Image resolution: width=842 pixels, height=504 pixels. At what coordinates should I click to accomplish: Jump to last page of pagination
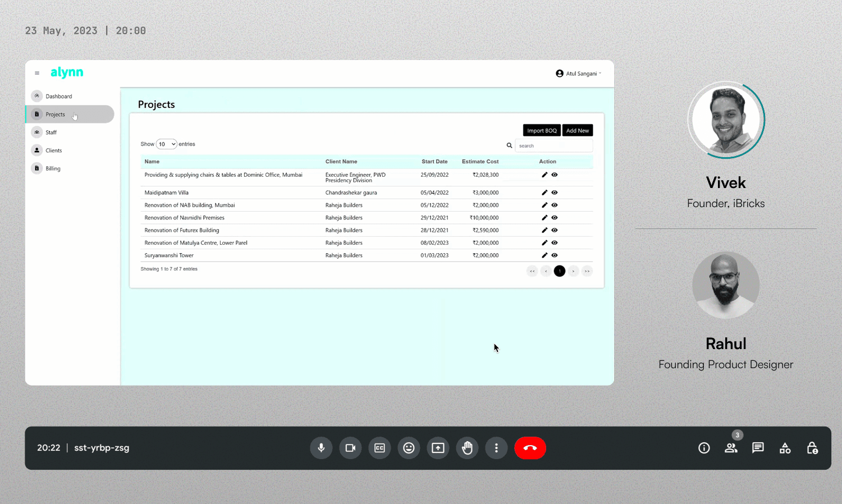tap(587, 271)
